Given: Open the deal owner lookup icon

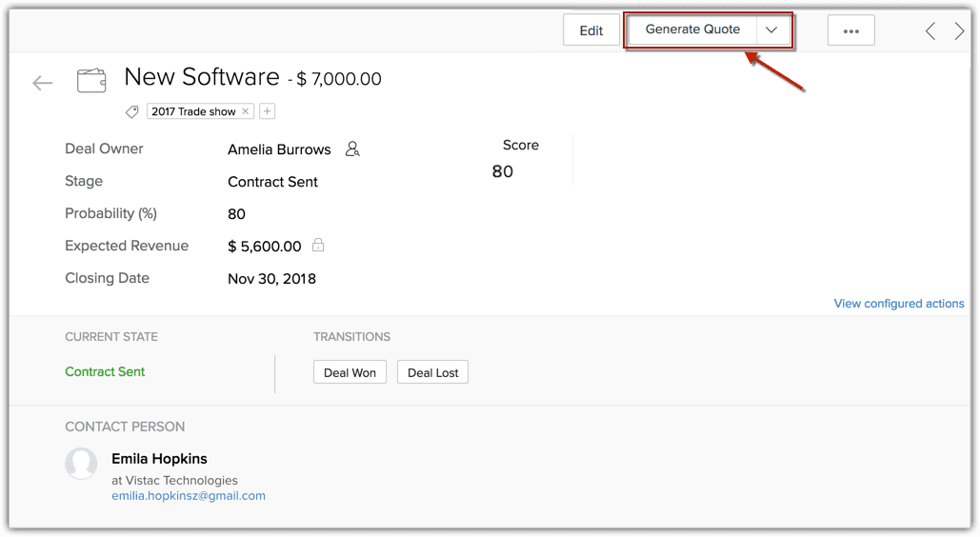Looking at the screenshot, I should click(352, 149).
